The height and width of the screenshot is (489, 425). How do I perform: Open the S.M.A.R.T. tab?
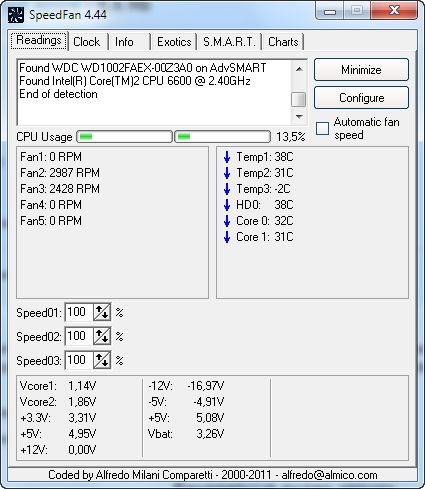[x=229, y=42]
